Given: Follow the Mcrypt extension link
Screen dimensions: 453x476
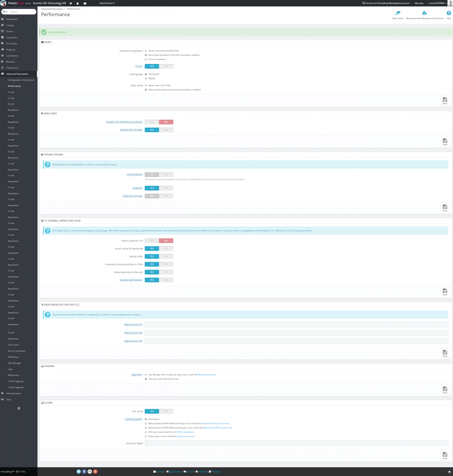Looking at the screenshot, I should click(x=206, y=375).
